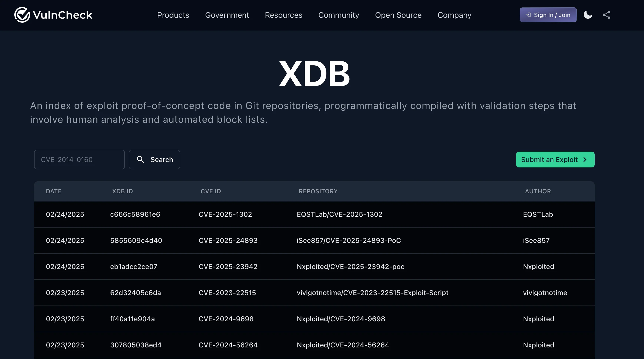This screenshot has height=359, width=644.
Task: Toggle dark mode moon icon
Action: (x=588, y=15)
